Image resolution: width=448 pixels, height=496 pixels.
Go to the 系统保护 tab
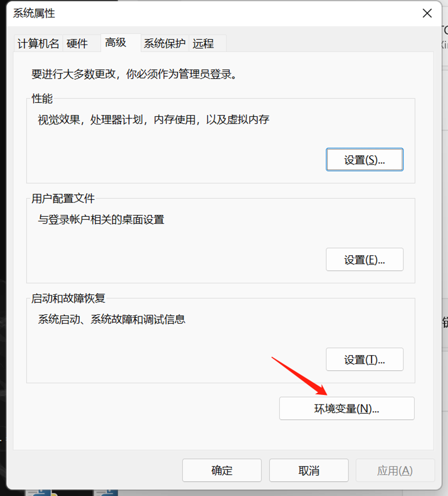pyautogui.click(x=165, y=43)
